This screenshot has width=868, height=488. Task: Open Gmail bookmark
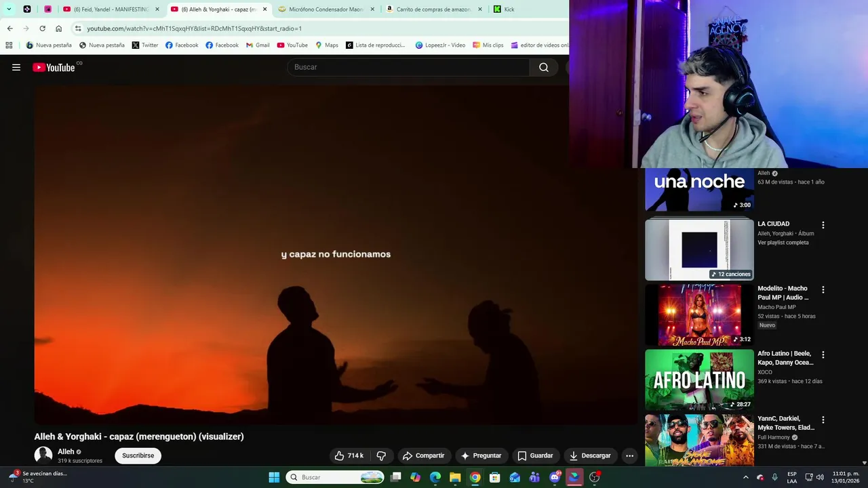point(258,45)
